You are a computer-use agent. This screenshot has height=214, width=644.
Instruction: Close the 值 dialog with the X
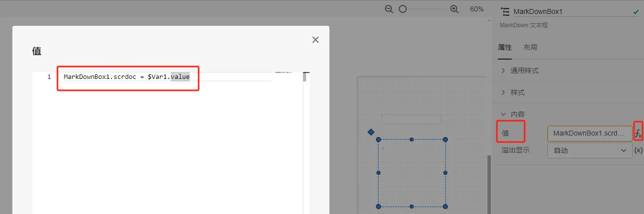[316, 40]
